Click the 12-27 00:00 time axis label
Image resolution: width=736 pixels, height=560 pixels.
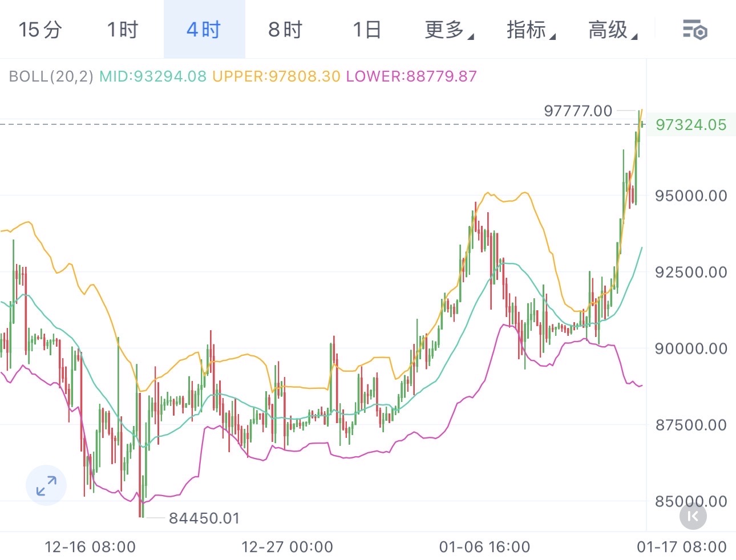[287, 547]
